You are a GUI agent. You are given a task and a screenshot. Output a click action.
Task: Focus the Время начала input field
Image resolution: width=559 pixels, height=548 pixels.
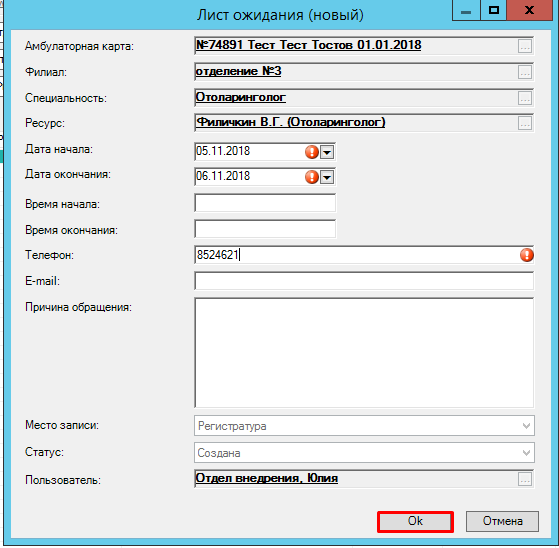(265, 203)
